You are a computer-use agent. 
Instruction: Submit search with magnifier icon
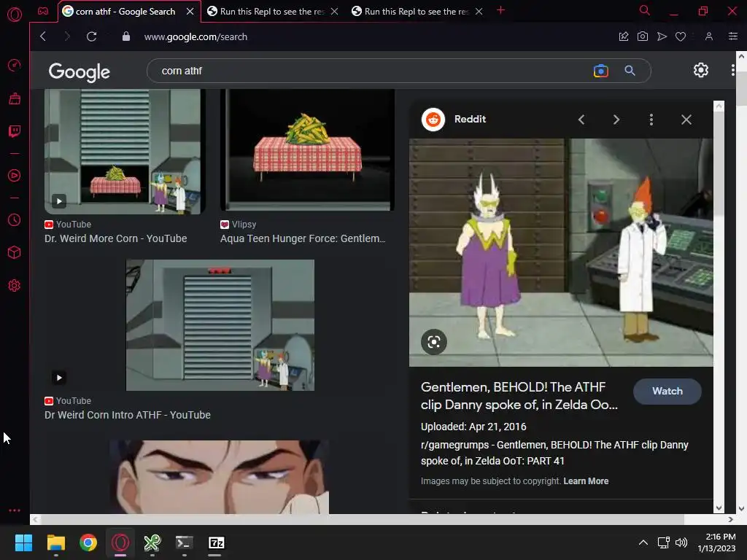[630, 71]
